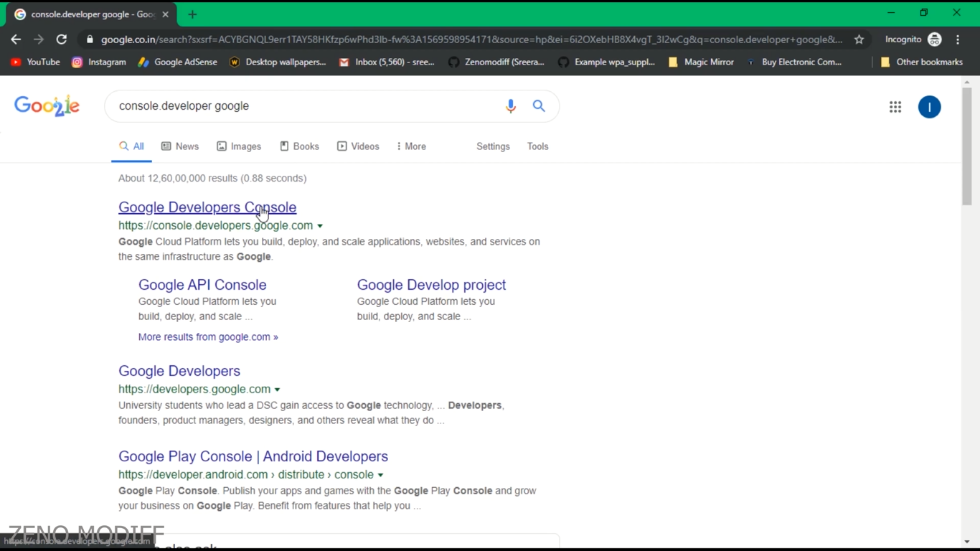Screen dimensions: 980x551
Task: Open the Google Developers Console result
Action: pos(207,207)
